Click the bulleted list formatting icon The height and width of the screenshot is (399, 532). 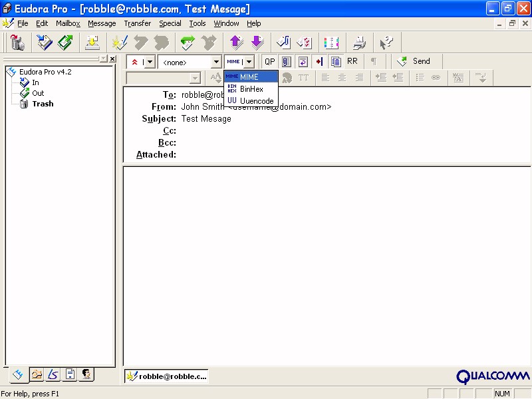pos(420,78)
